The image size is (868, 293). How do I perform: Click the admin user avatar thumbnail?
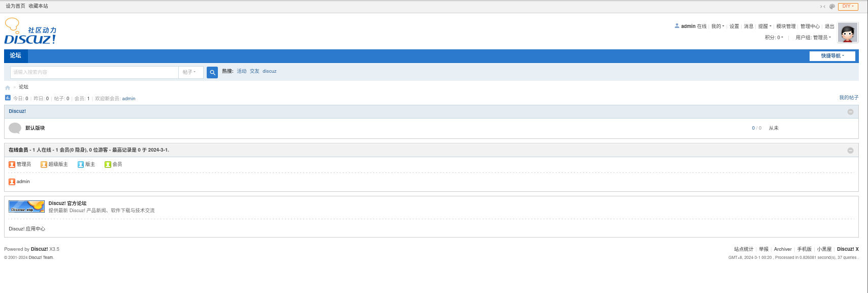coord(848,33)
